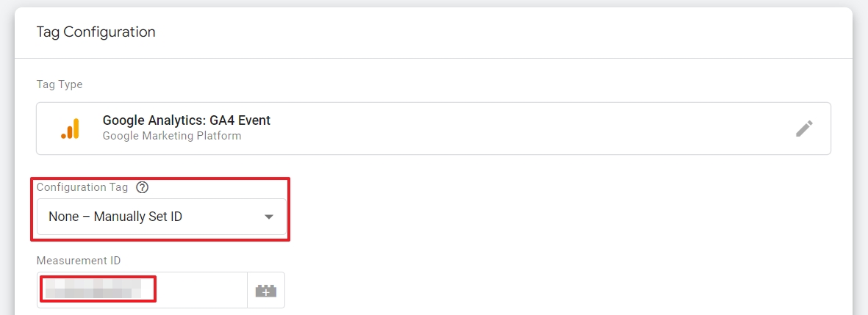Open the Configuration Tag help question mark

point(143,187)
